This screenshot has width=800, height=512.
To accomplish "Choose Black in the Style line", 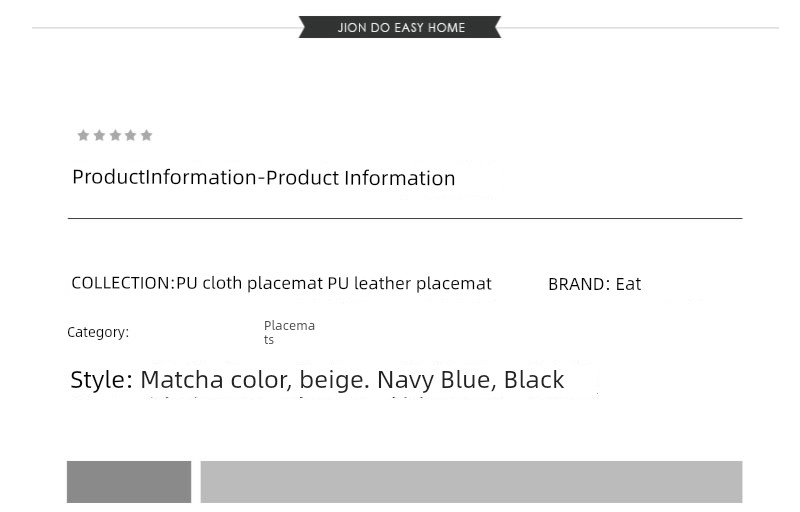I will click(534, 380).
